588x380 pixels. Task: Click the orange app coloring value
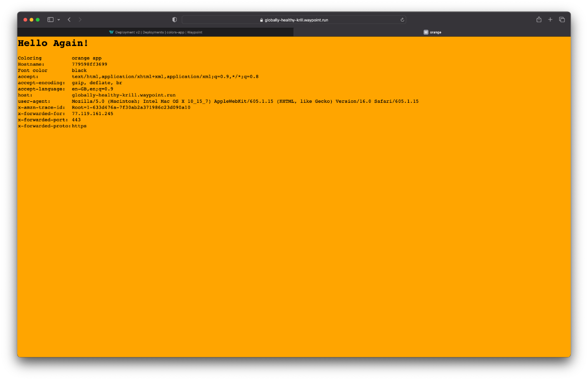tap(87, 58)
